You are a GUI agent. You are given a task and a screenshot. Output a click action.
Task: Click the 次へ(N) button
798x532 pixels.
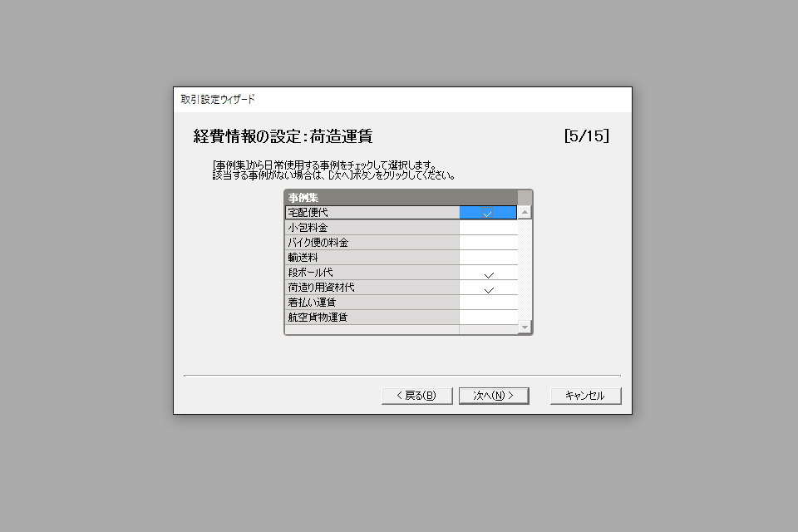tap(494, 396)
